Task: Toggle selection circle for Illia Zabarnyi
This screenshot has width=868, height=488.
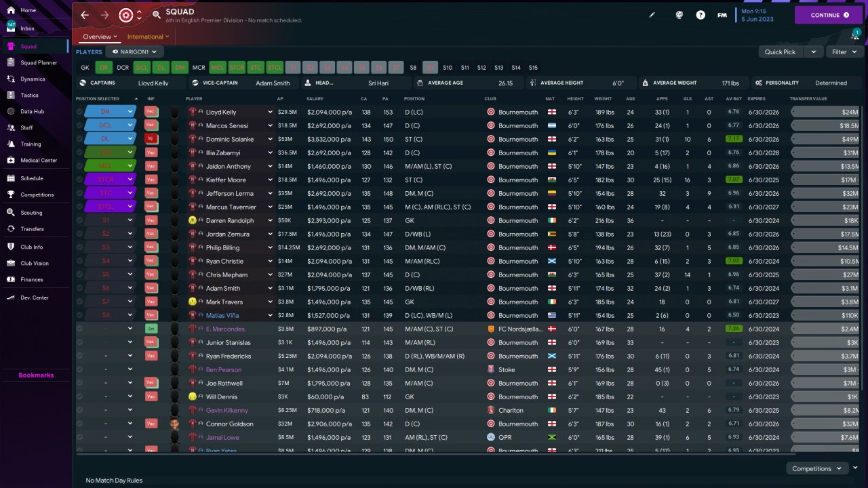Action: (80, 152)
